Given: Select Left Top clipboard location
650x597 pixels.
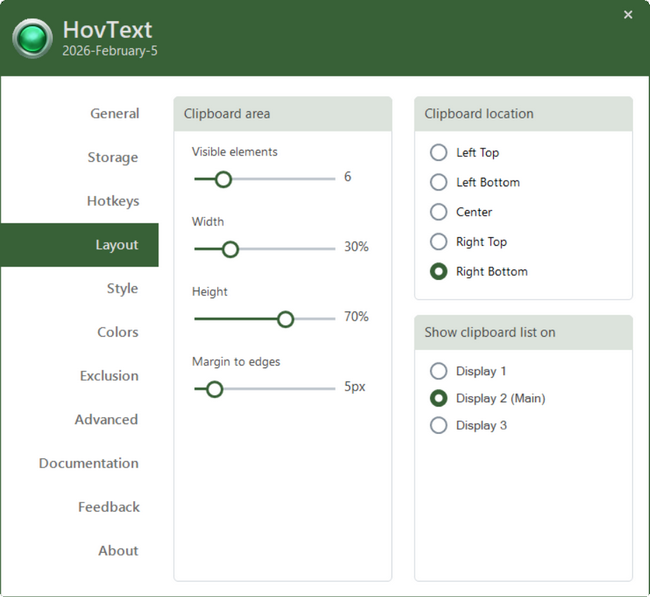Looking at the screenshot, I should point(438,153).
